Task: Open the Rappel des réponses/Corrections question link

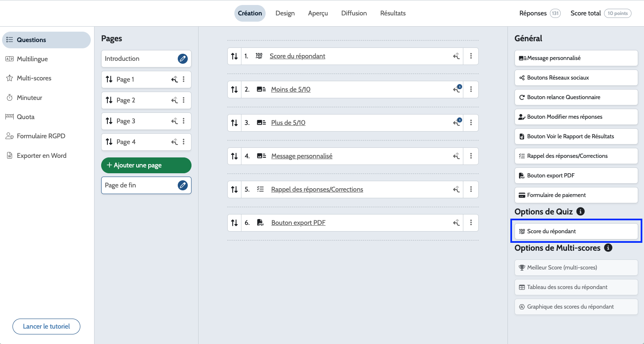Action: [317, 189]
